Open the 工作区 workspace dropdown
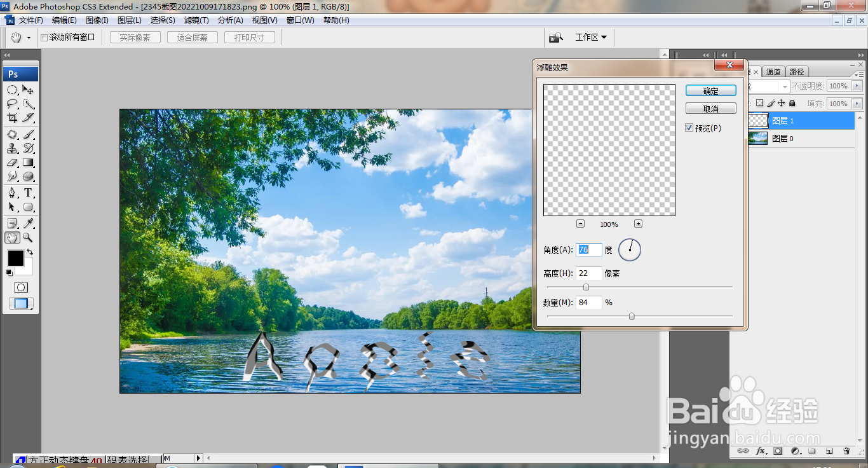This screenshot has height=468, width=868. pos(591,38)
